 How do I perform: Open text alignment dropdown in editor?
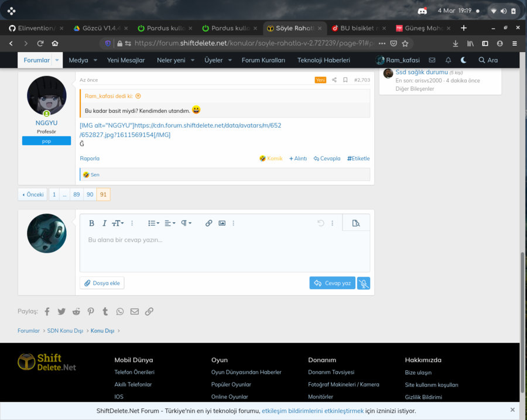[x=170, y=223]
